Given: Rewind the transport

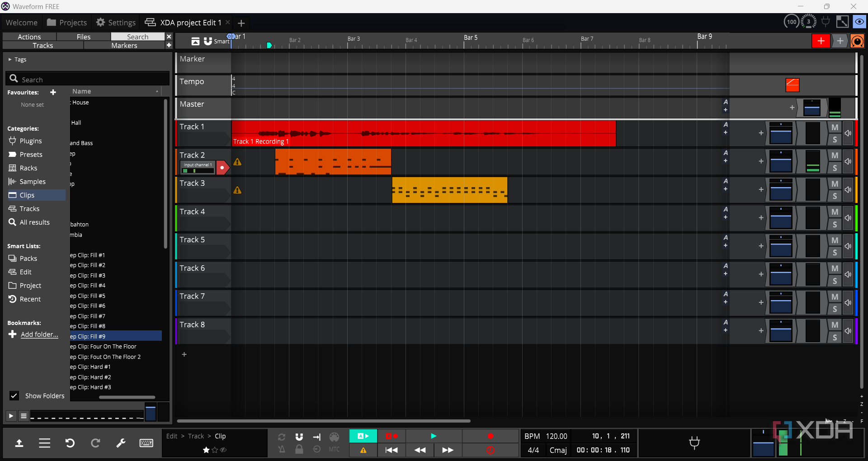Looking at the screenshot, I should [x=420, y=450].
